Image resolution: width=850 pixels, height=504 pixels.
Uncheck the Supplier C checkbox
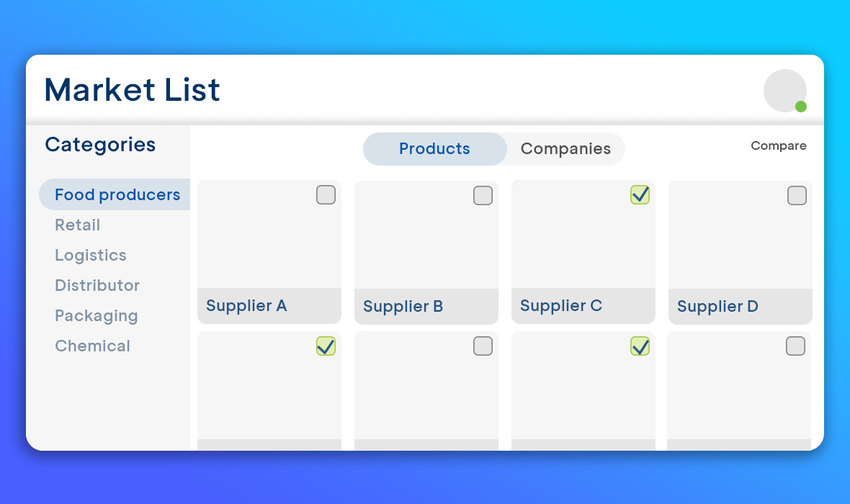click(640, 194)
